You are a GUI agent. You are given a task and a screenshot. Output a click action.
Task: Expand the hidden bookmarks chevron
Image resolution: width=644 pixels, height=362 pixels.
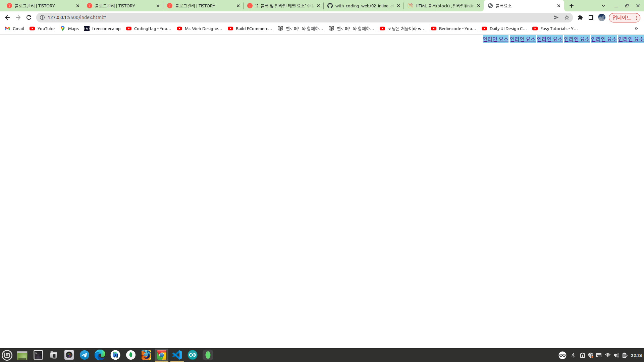[636, 28]
